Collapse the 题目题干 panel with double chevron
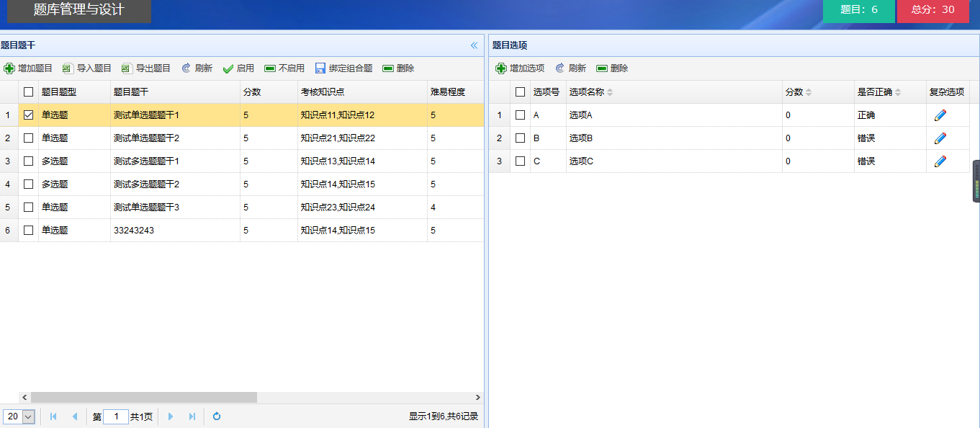This screenshot has width=980, height=428. (474, 45)
